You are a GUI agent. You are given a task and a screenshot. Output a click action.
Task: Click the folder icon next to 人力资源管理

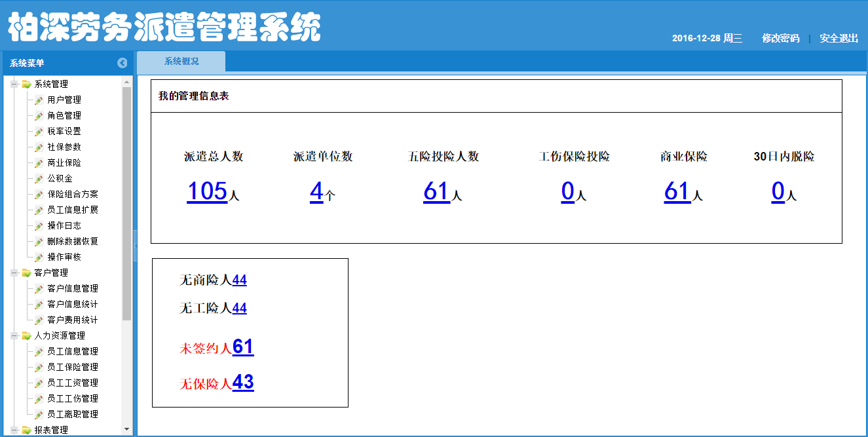point(26,336)
